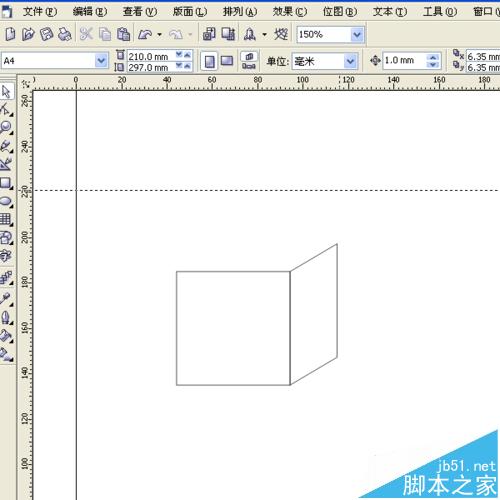Decrease page height with down arrow
Image resolution: width=500 pixels, height=500 pixels.
pos(179,66)
